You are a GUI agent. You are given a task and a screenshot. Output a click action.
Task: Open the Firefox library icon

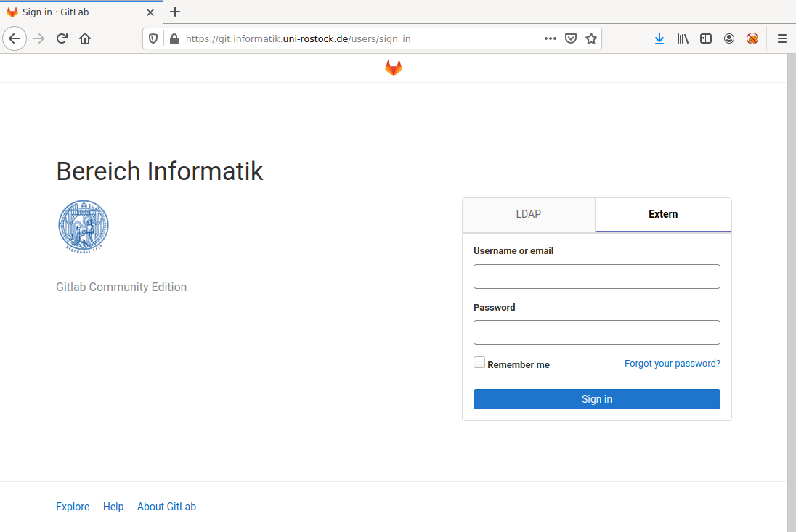682,38
